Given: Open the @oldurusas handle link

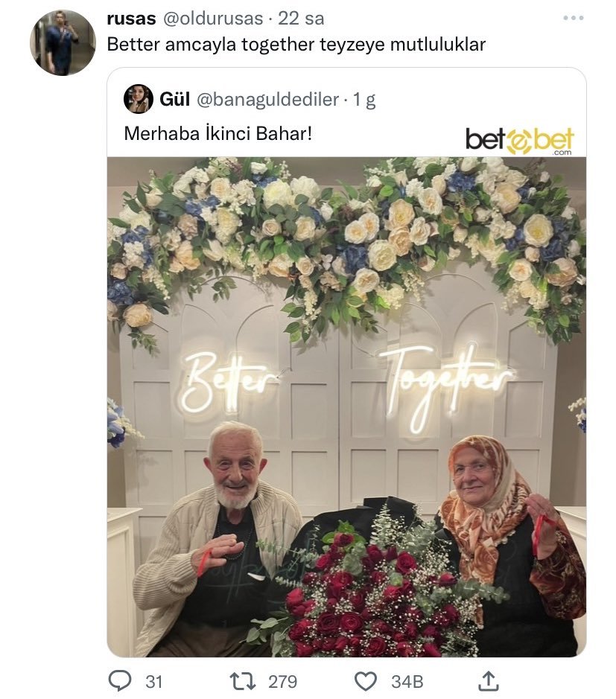Looking at the screenshot, I should 212,19.
